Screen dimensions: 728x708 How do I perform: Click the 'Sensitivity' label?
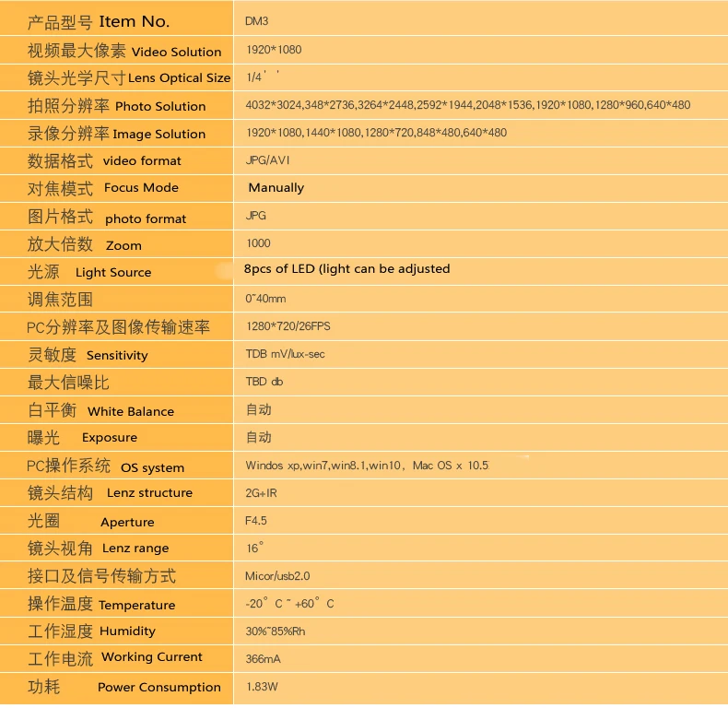(117, 356)
